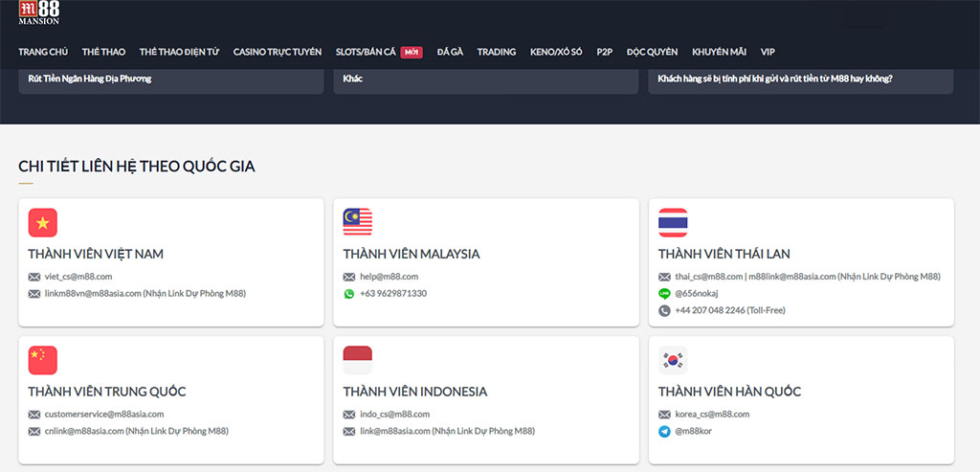This screenshot has height=472, width=980.
Task: Go to Casino Trực Tuyến section
Action: click(x=277, y=52)
